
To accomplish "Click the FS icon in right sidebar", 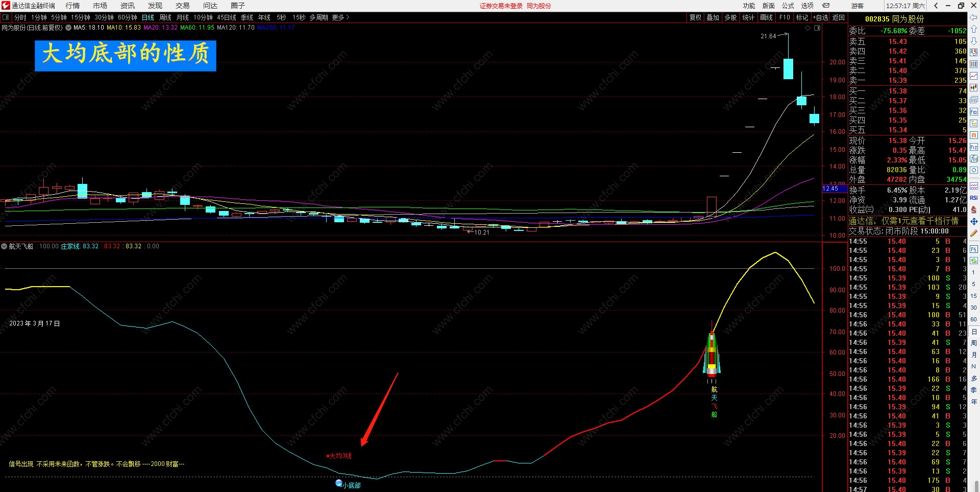I will pos(974,249).
